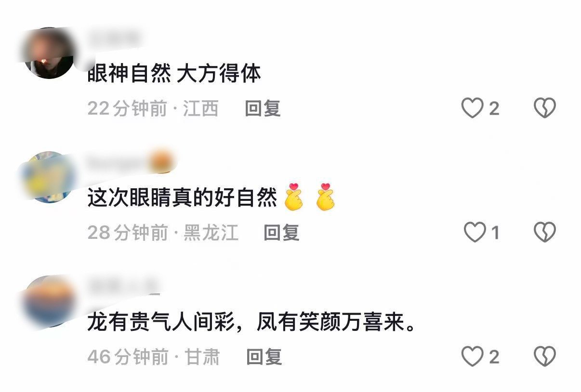Open avatar of the 黑龙江 commenter
Viewport: 581px width, 392px height.
(48, 177)
